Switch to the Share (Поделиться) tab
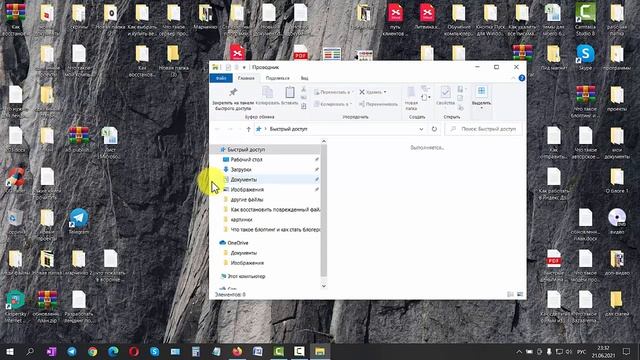The width and height of the screenshot is (640, 360). 278,78
